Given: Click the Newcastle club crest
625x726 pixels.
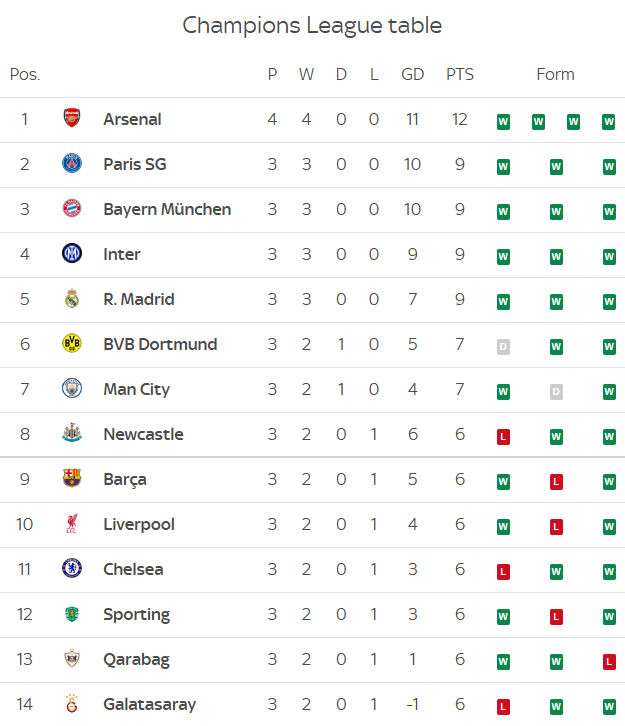Looking at the screenshot, I should click(x=72, y=434).
